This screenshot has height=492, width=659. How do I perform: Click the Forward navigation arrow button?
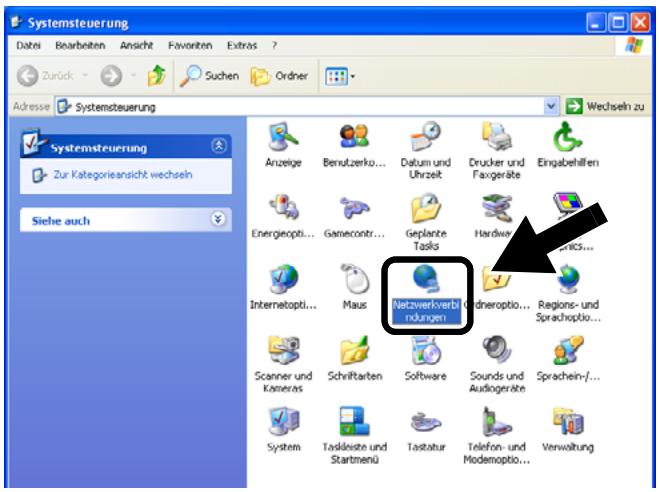tap(111, 76)
